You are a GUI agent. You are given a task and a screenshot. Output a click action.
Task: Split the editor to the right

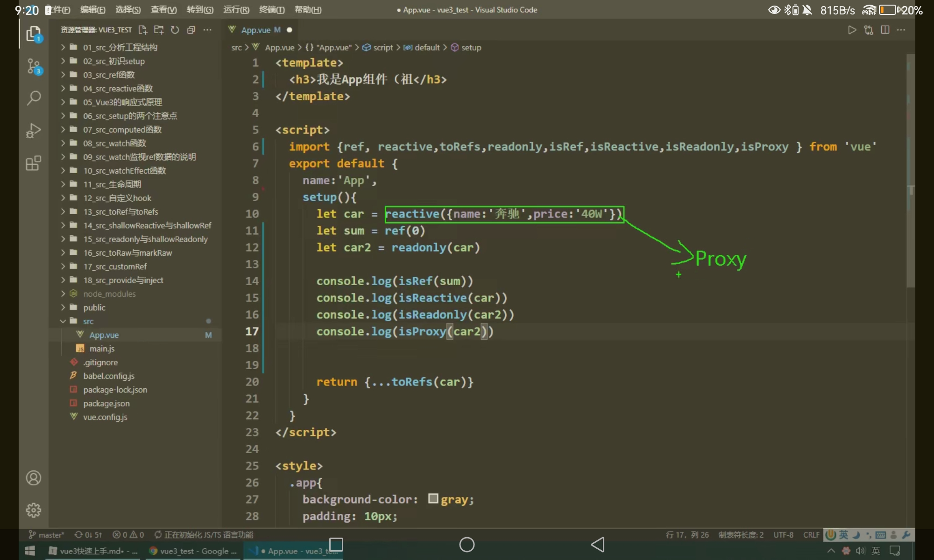pos(885,30)
